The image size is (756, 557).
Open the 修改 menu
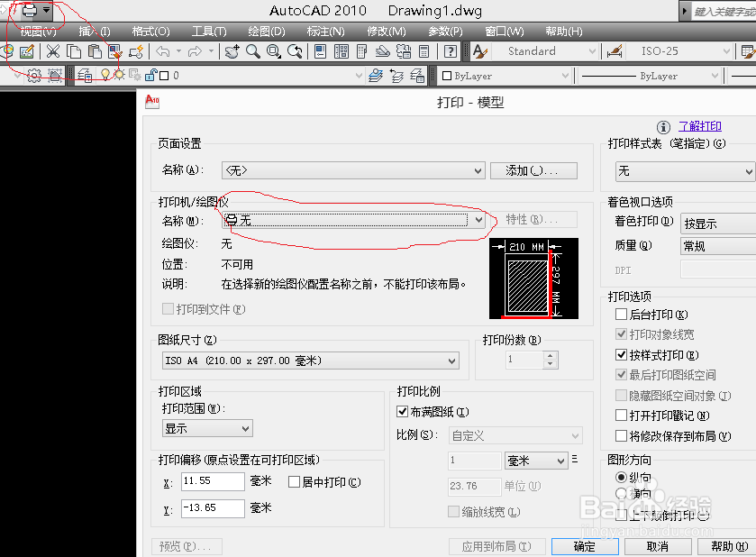(x=385, y=31)
